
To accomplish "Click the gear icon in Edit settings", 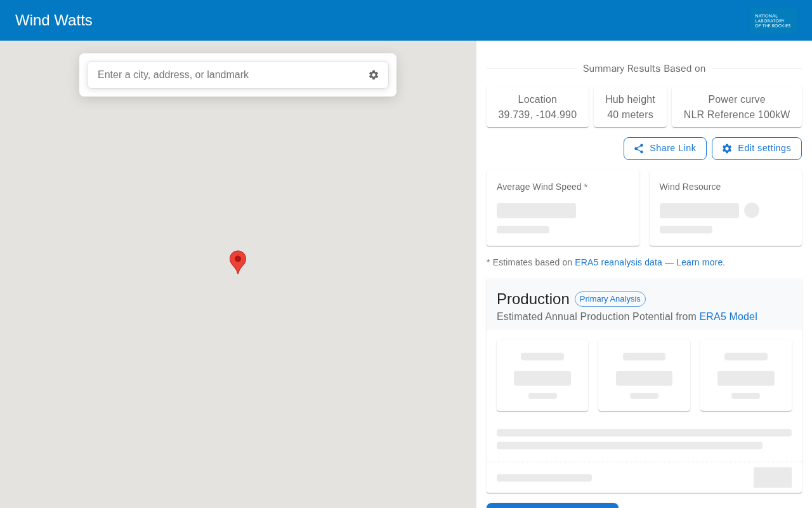I will tap(727, 149).
